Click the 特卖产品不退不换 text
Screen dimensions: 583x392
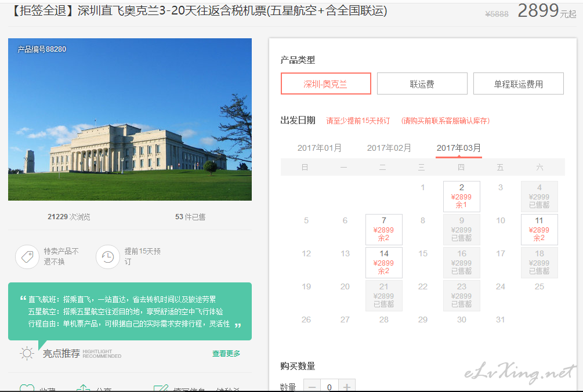61,256
